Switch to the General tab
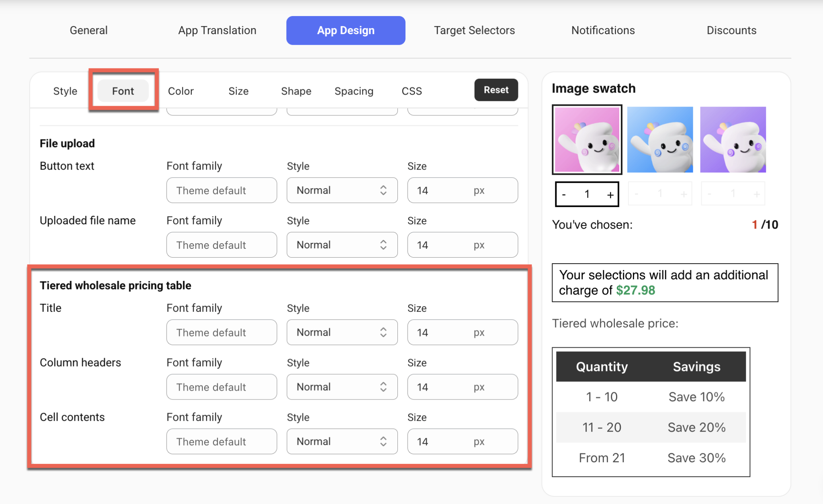The height and width of the screenshot is (504, 823). [x=88, y=30]
